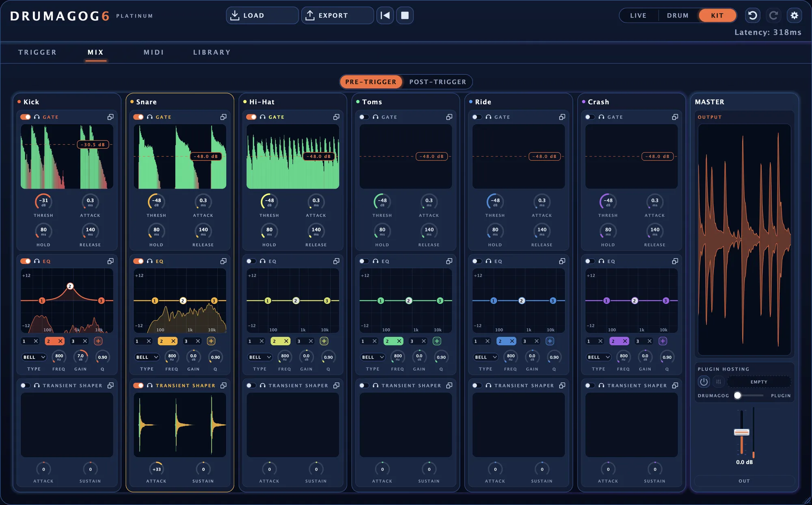Open the LIBRARY tab
Screen dimensions: 812x505
click(x=212, y=52)
